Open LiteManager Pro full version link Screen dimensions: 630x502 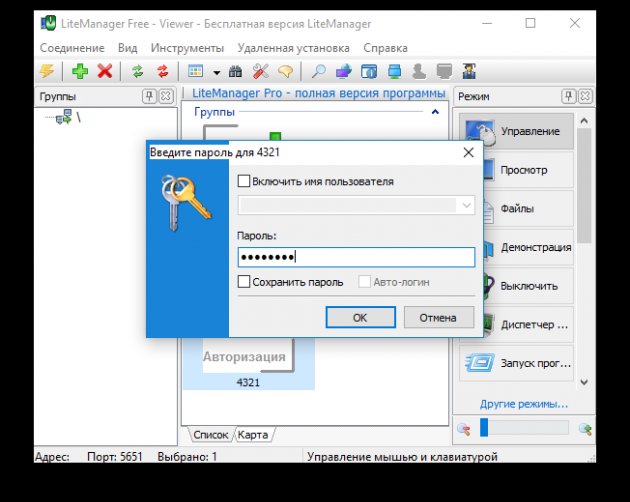tap(319, 93)
